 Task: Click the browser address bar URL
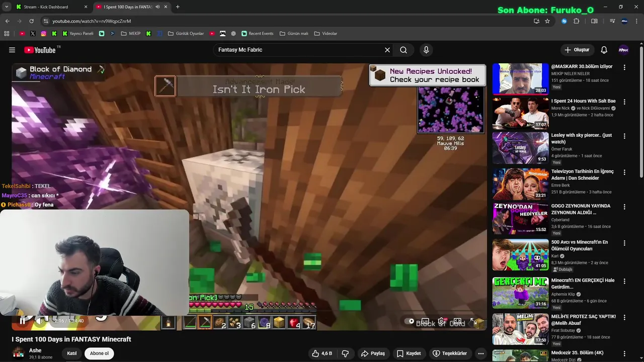click(x=92, y=21)
